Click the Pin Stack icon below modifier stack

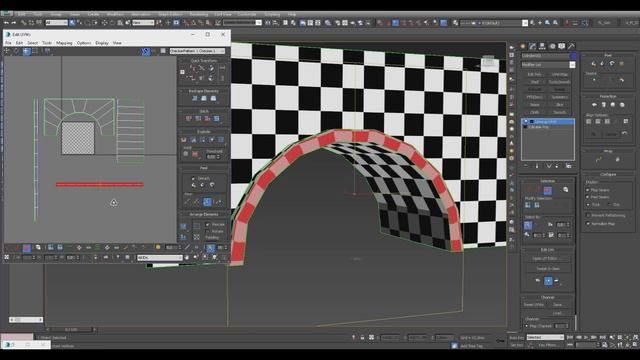tap(526, 166)
